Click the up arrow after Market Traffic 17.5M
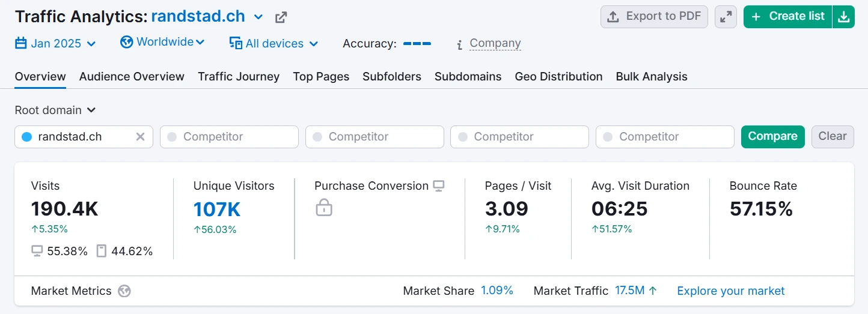Image resolution: width=868 pixels, height=314 pixels. tap(653, 291)
